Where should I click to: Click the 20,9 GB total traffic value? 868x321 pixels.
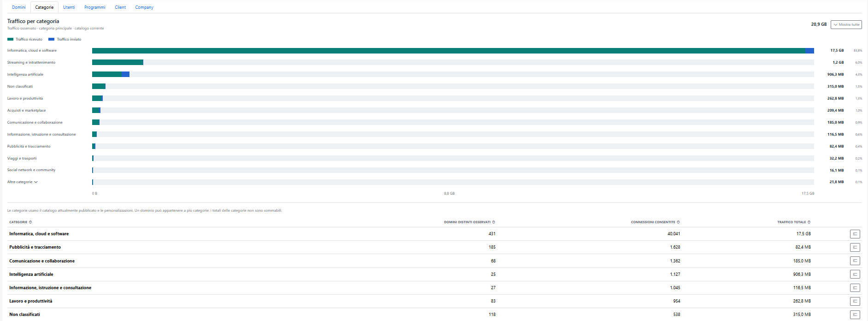(x=819, y=24)
